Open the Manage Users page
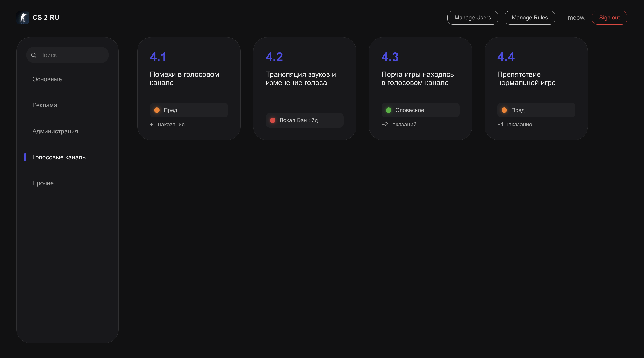The height and width of the screenshot is (358, 644). coord(472,18)
